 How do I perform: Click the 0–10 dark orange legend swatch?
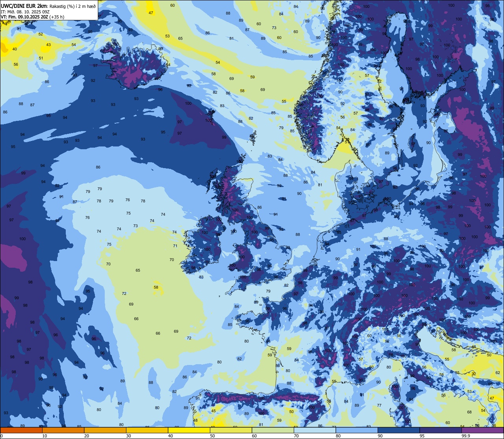pos(21,430)
